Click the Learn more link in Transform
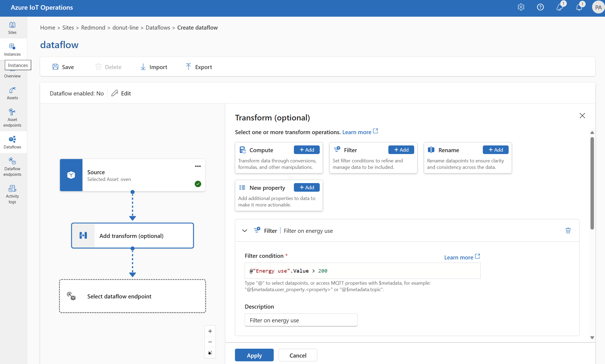The height and width of the screenshot is (364, 605). point(356,132)
